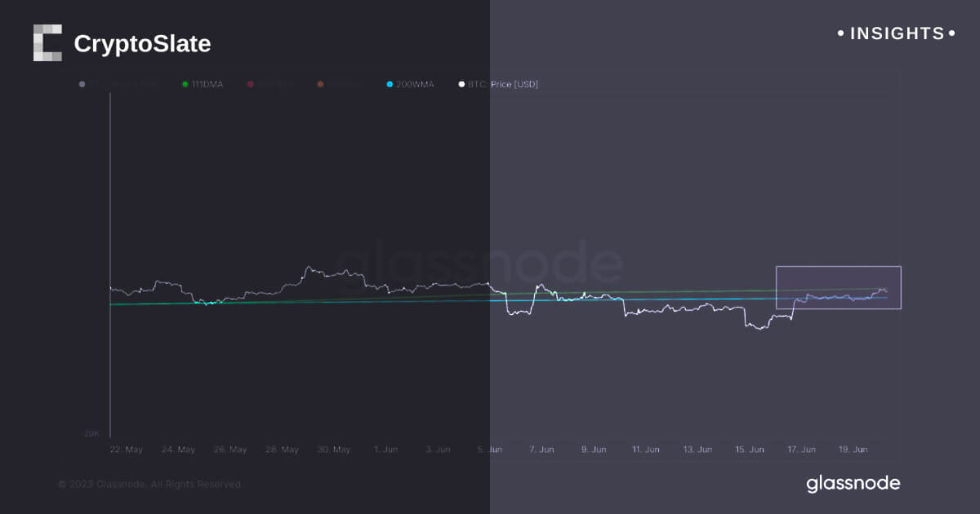
Task: Toggle the 111DMA legend series
Action: pyautogui.click(x=207, y=84)
